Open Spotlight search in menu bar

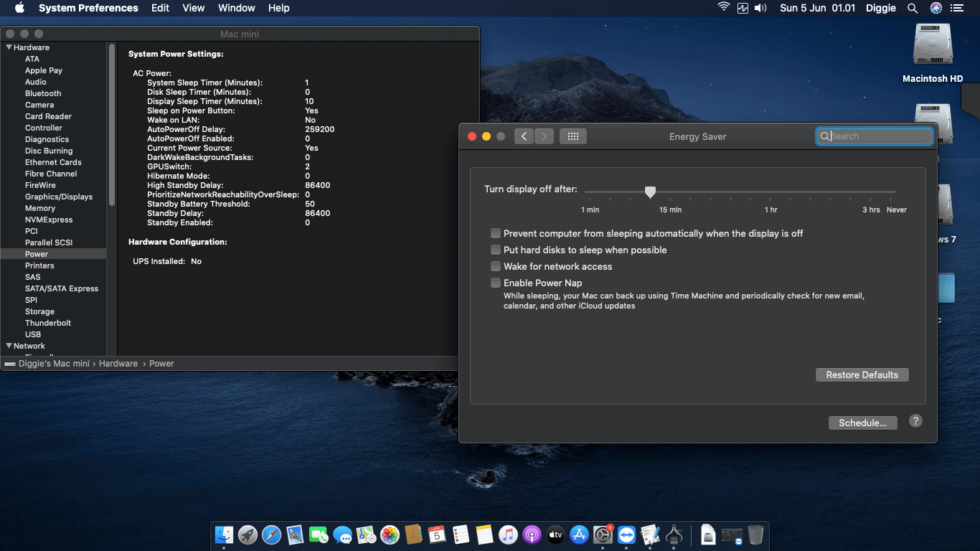click(913, 8)
